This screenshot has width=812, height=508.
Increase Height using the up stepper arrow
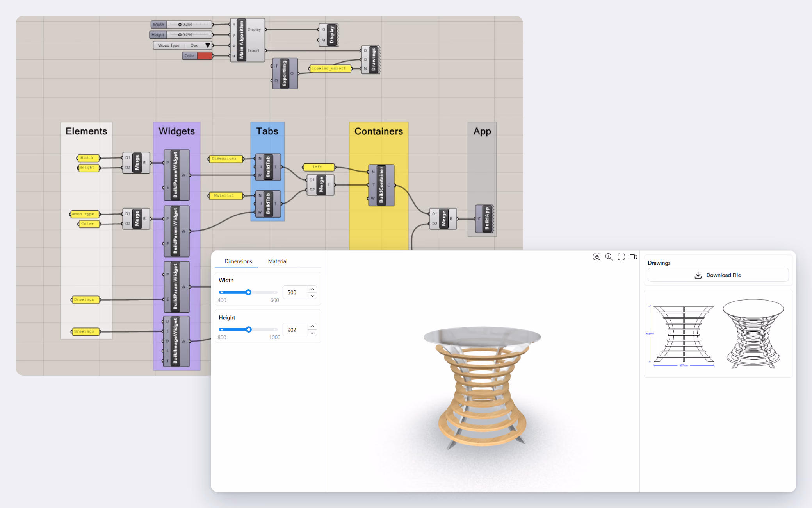pos(312,326)
